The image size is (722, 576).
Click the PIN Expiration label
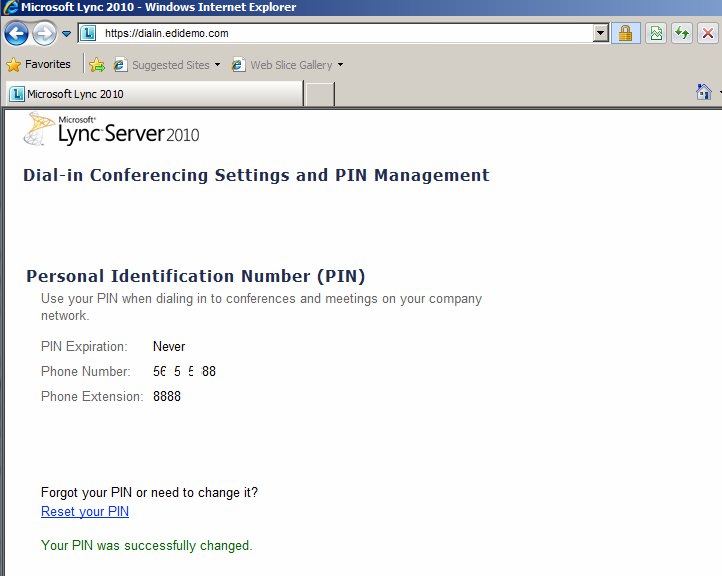tap(84, 346)
